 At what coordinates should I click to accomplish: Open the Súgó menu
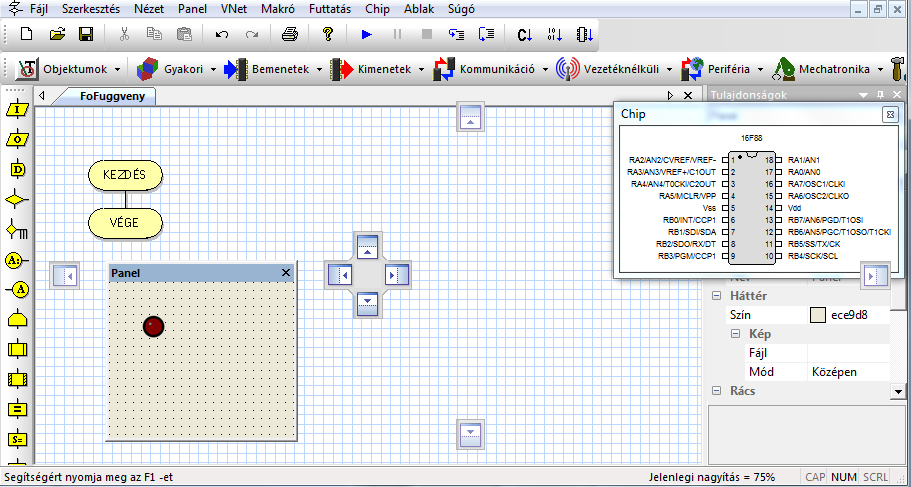461,9
